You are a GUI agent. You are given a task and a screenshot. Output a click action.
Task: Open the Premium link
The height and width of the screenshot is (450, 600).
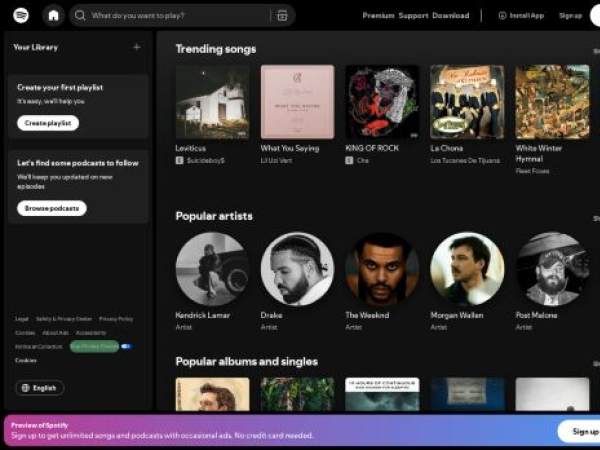pos(378,15)
